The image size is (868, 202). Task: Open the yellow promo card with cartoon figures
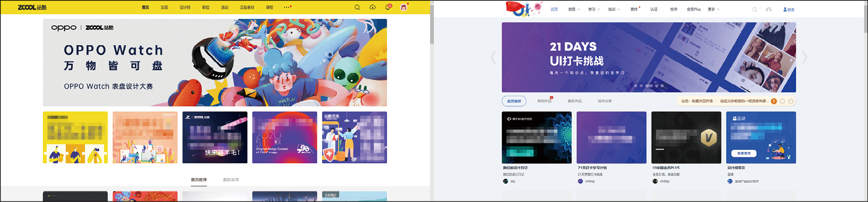[75, 137]
